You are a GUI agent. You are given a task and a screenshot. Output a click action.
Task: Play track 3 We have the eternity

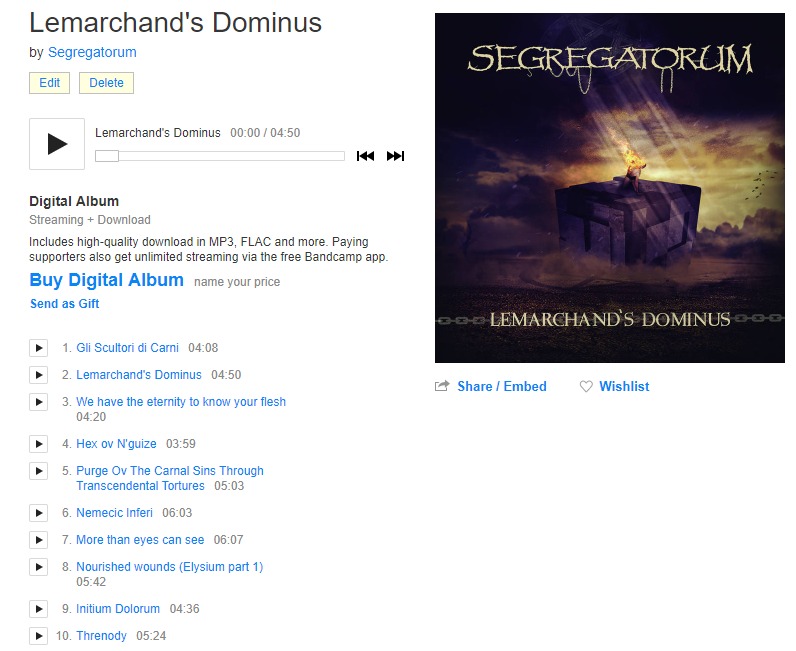pos(39,402)
